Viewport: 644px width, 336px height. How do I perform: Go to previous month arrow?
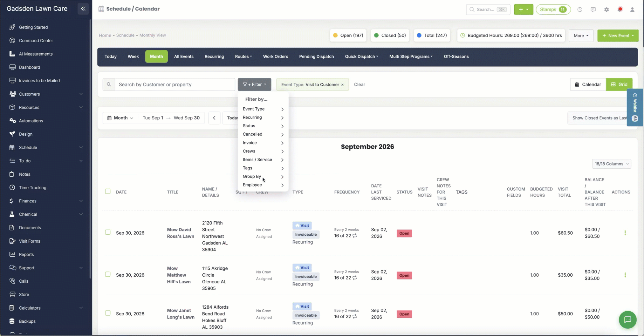tap(214, 118)
